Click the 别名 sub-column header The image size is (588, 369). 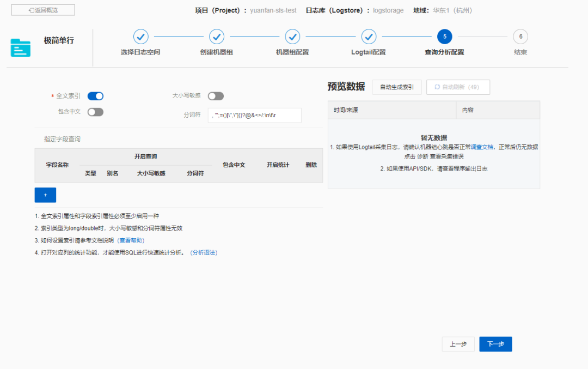[x=113, y=173]
